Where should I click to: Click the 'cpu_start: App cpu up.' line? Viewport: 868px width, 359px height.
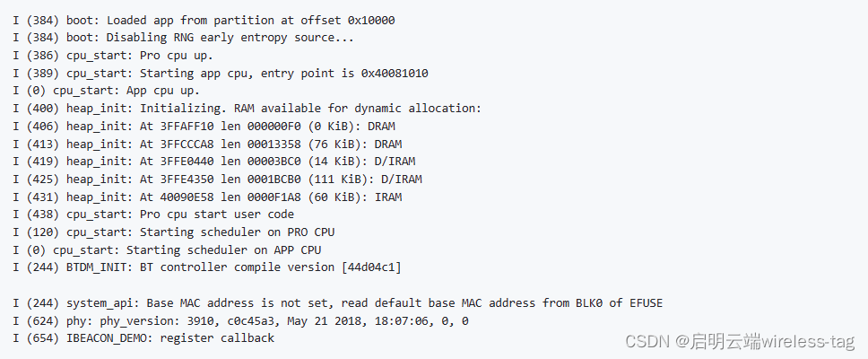[x=107, y=91]
